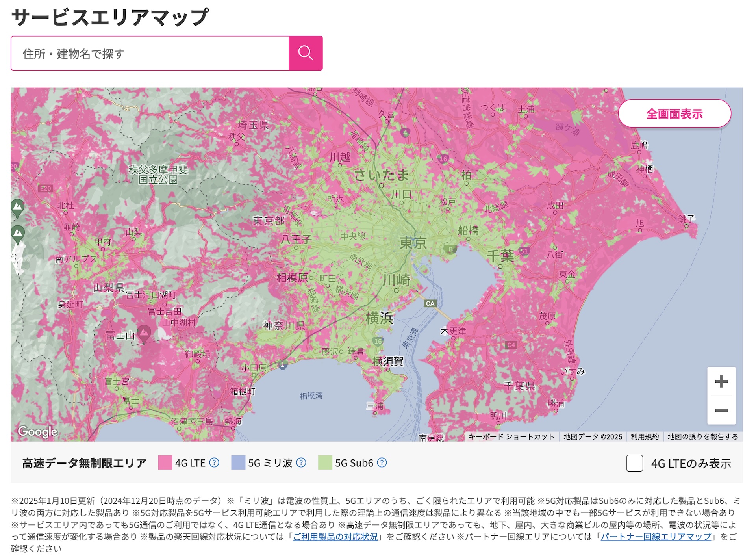Open パートナー回線エリアマップ link

click(x=656, y=537)
